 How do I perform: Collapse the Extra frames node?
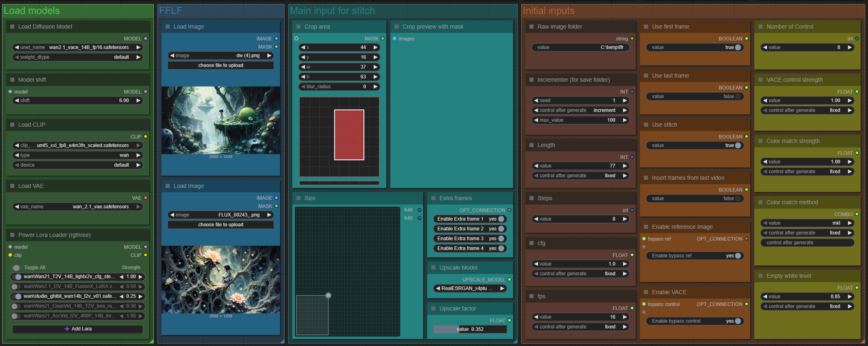pyautogui.click(x=433, y=198)
